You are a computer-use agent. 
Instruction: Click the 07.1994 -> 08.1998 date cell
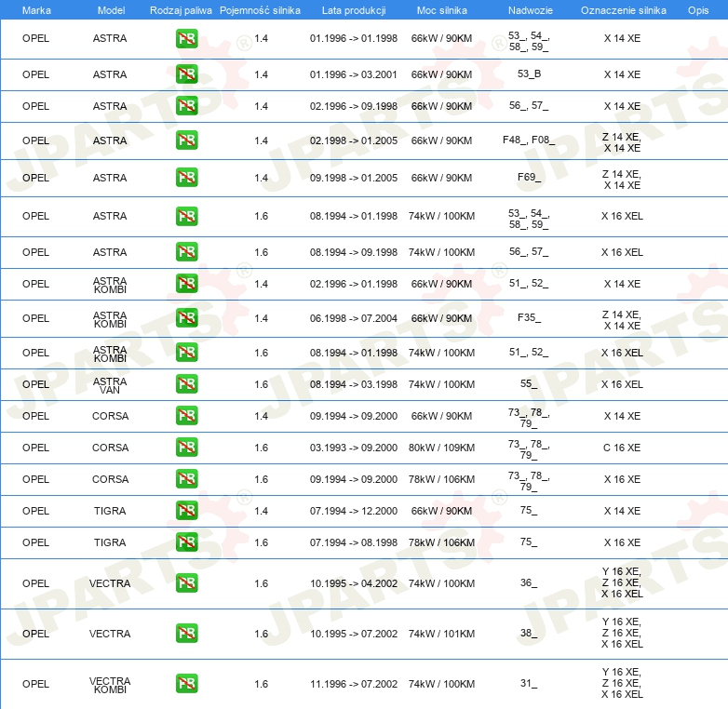[x=354, y=542]
